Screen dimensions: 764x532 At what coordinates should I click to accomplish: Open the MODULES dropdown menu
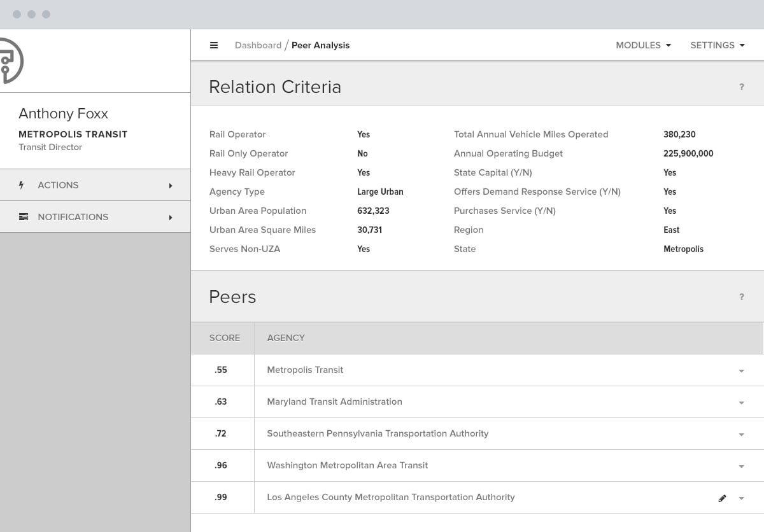pos(643,45)
